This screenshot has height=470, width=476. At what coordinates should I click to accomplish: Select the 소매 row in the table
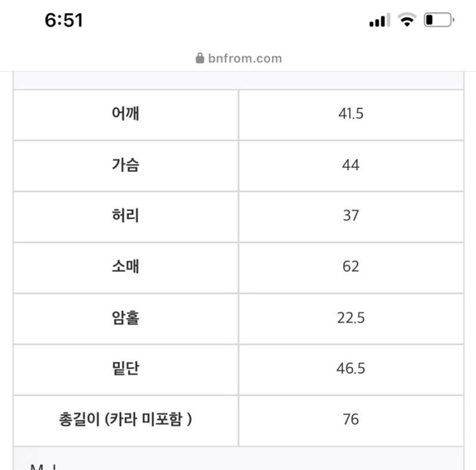(126, 266)
